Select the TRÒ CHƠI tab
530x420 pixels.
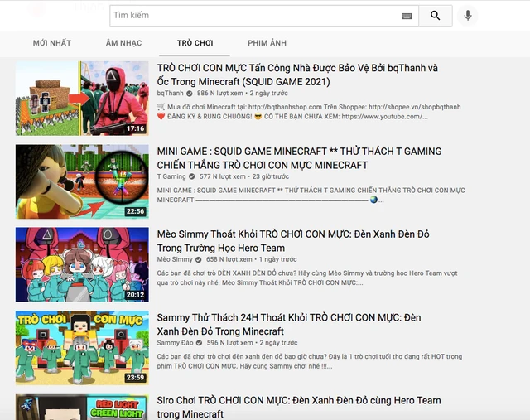(x=195, y=43)
